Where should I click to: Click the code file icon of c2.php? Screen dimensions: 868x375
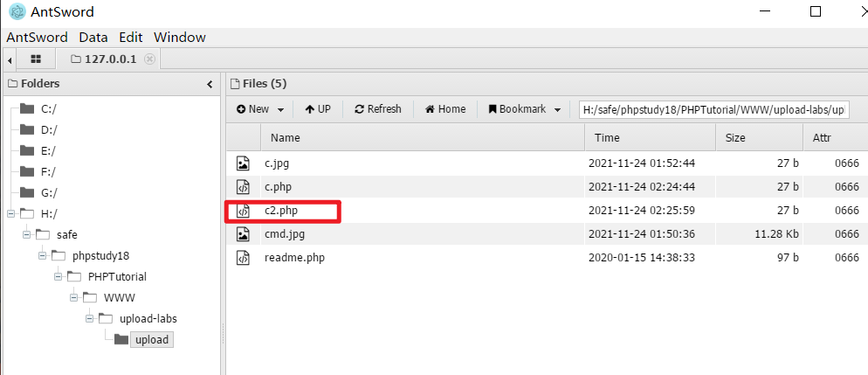243,211
